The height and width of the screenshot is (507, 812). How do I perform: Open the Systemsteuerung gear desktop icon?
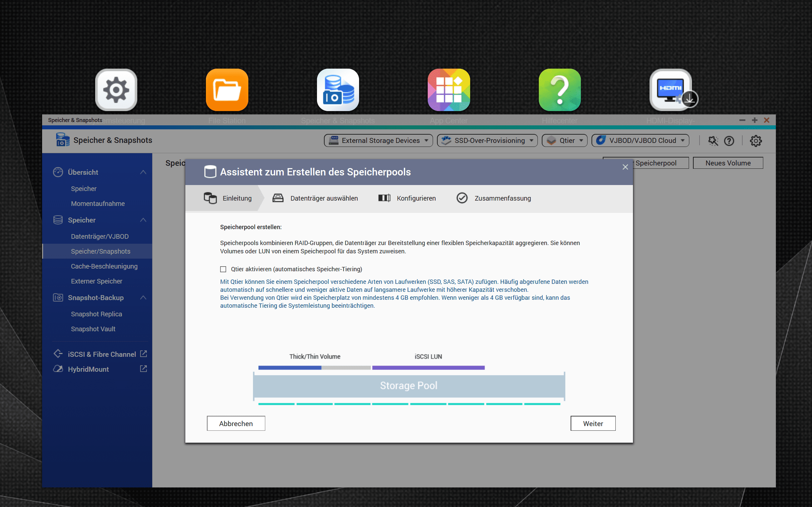pos(116,90)
